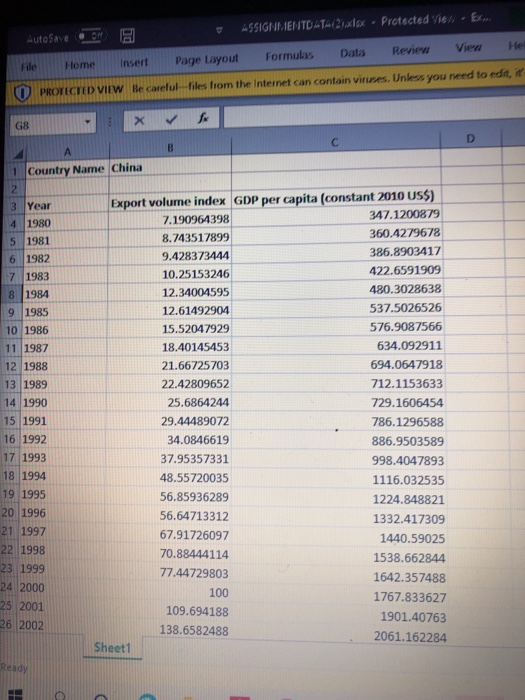The width and height of the screenshot is (525, 700).
Task: Select the cell with 2061.162284
Action: point(338,637)
